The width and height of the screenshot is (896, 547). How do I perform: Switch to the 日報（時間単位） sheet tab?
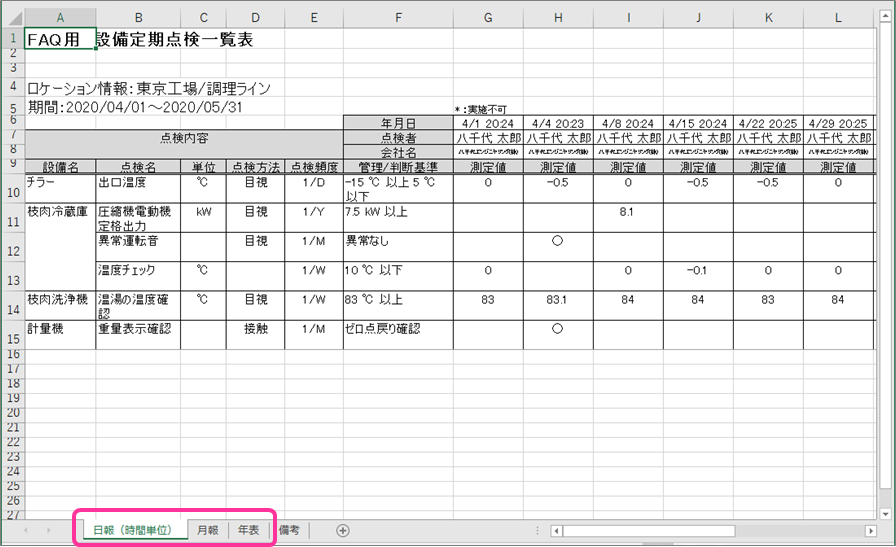(x=132, y=530)
